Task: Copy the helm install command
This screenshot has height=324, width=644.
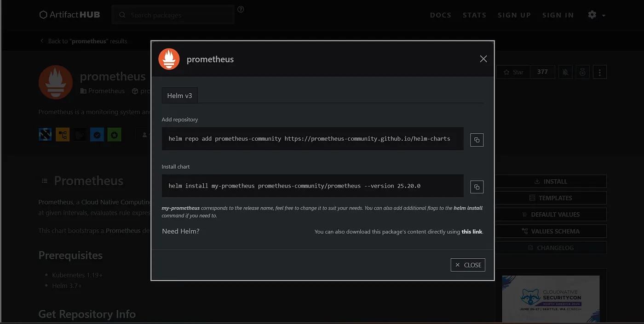Action: click(477, 187)
